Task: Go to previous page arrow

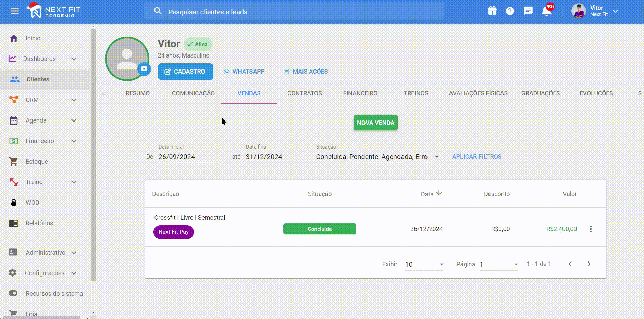Action: tap(570, 264)
